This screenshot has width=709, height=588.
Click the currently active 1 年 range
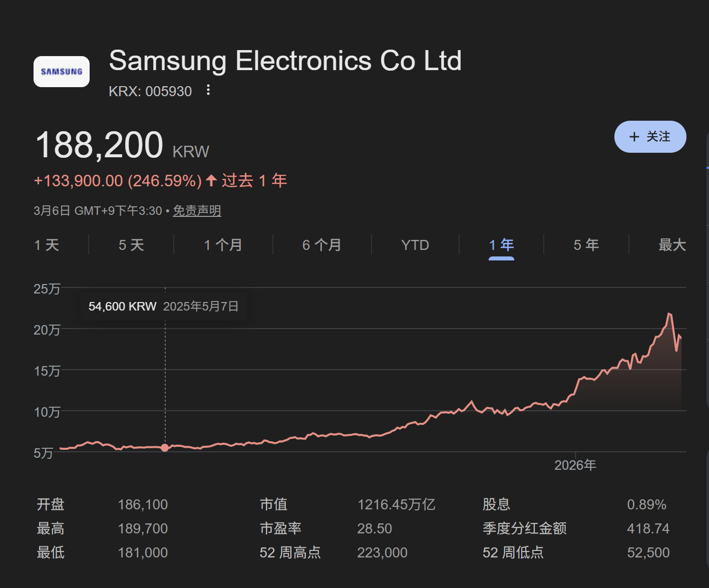point(501,245)
